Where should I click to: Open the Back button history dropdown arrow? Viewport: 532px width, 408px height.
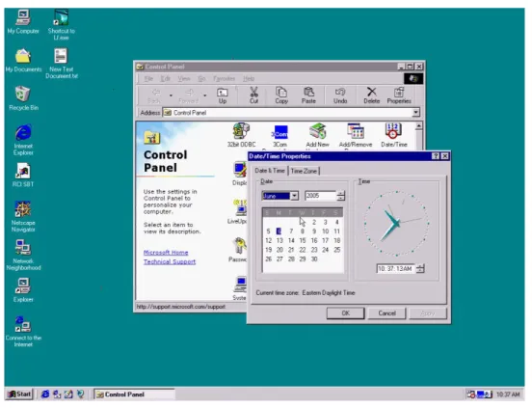pyautogui.click(x=171, y=95)
